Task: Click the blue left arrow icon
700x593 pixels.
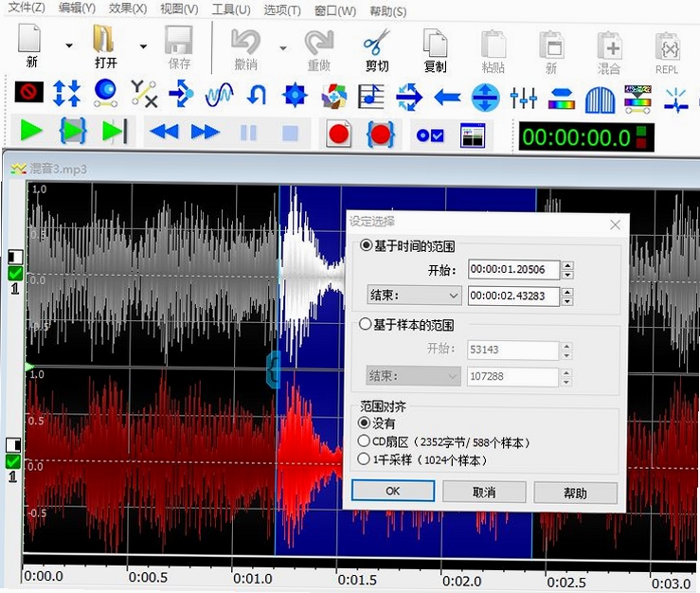Action: tap(447, 97)
